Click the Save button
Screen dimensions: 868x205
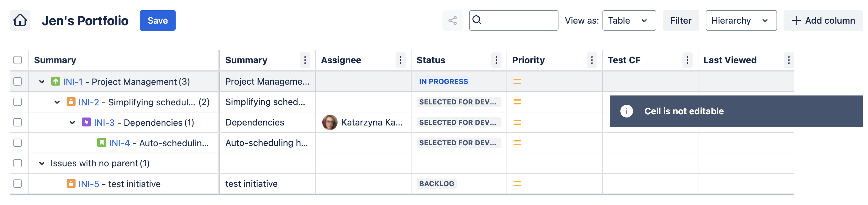[157, 21]
